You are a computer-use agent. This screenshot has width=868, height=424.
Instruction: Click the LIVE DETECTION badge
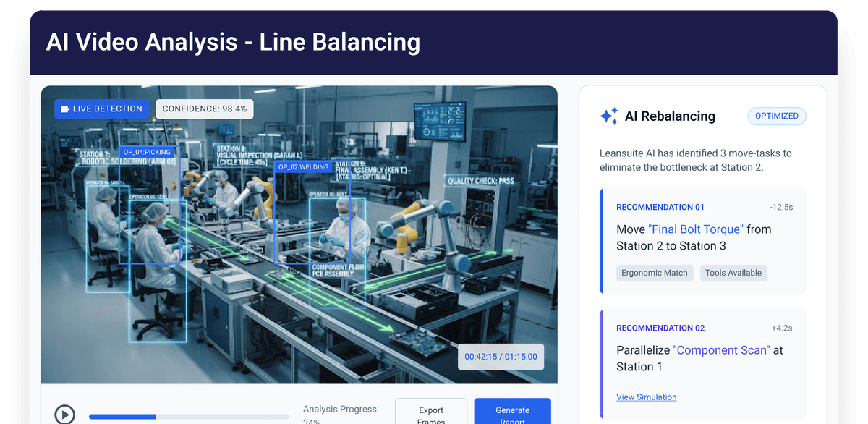102,109
